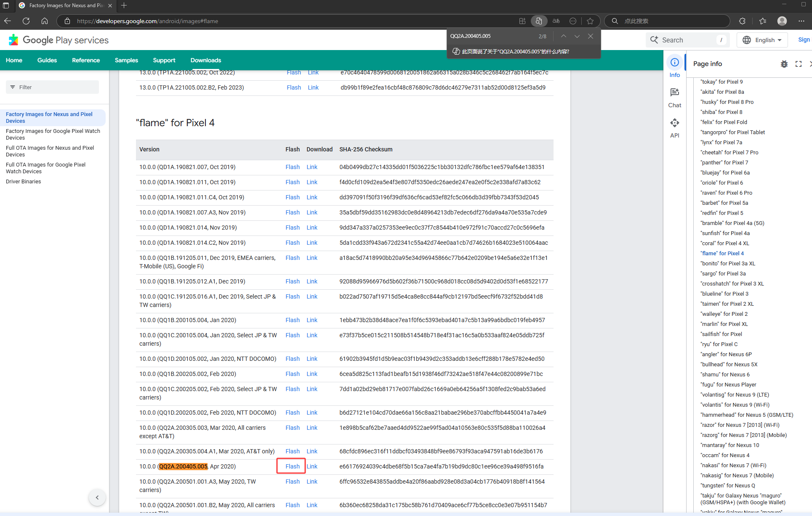The width and height of the screenshot is (812, 516).
Task: Reload the current page
Action: [x=26, y=21]
